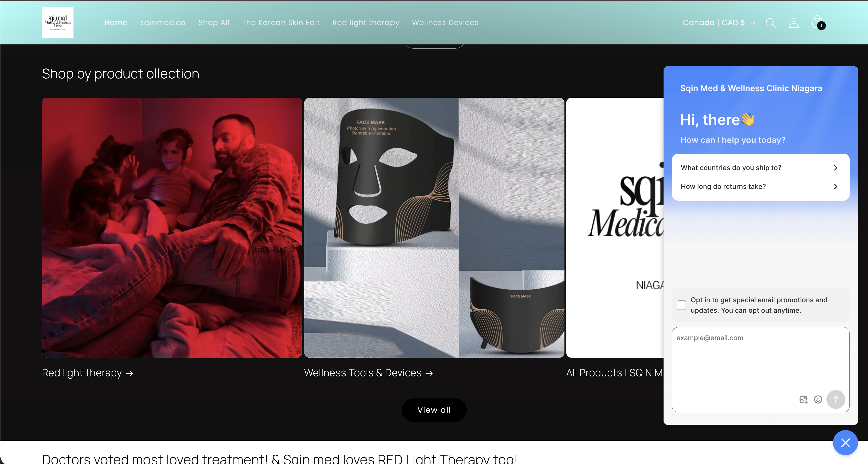This screenshot has width=868, height=464.
Task: Select 'How long do returns take?' question
Action: coord(761,187)
